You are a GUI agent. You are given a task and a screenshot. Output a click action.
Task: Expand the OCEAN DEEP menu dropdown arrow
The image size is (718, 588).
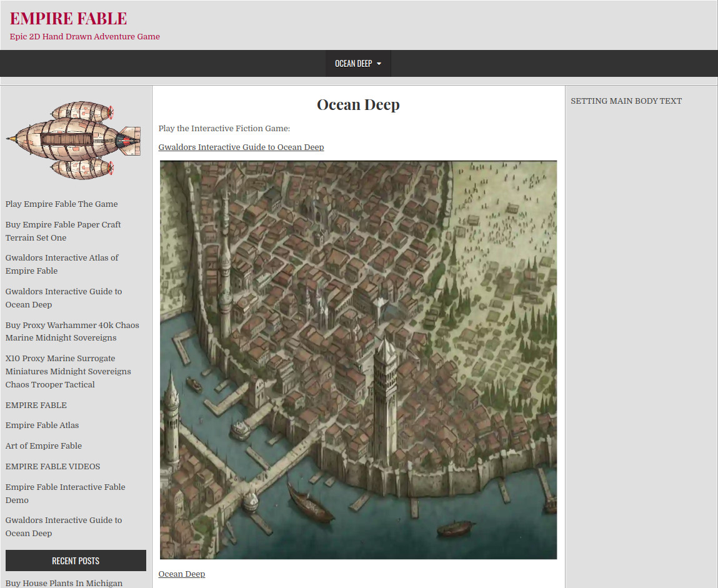click(379, 64)
